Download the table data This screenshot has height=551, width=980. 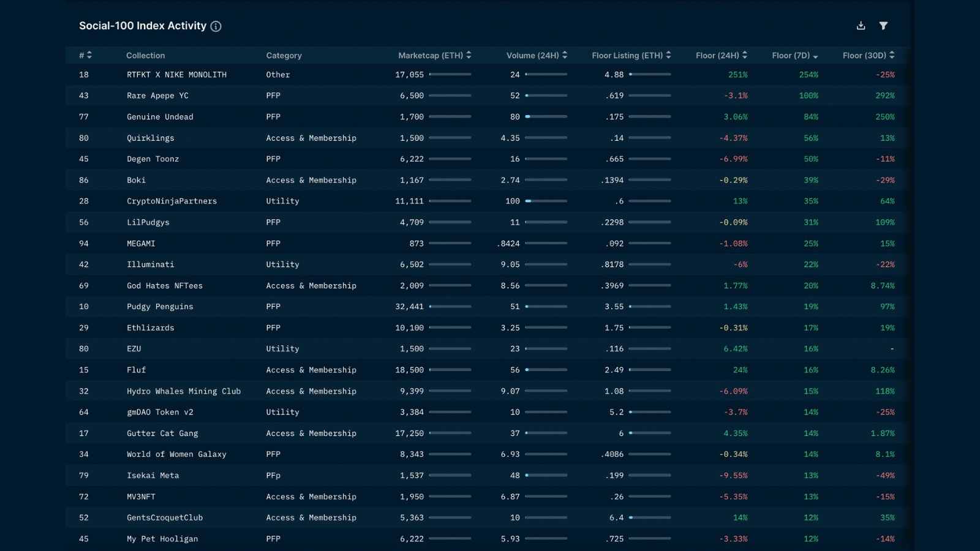coord(861,26)
